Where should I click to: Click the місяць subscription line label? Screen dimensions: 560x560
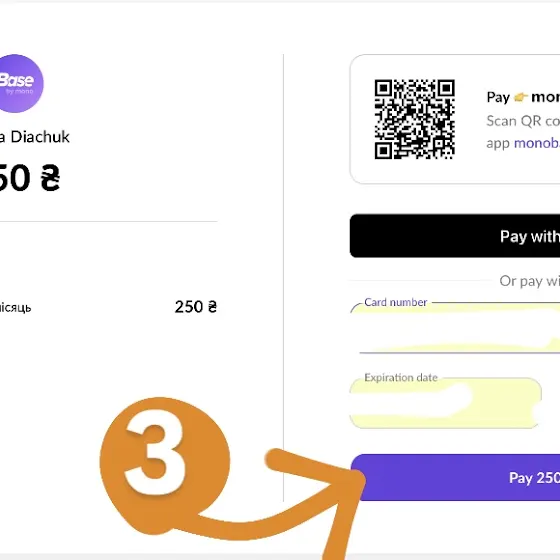pyautogui.click(x=15, y=308)
